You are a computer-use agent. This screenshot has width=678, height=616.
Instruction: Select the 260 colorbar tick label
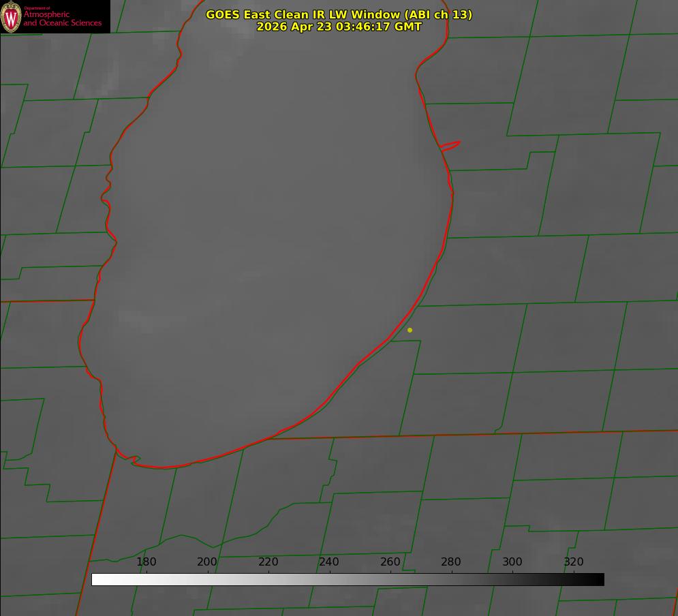click(x=390, y=561)
